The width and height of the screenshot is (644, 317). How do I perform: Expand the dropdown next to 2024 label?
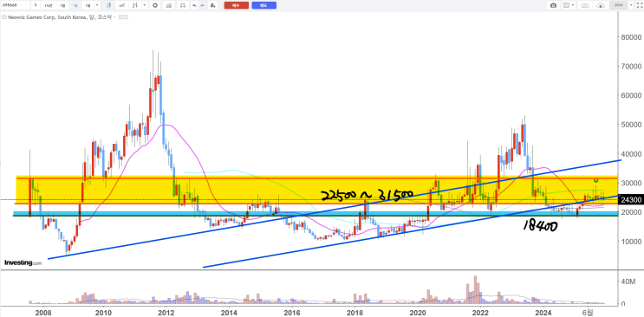(x=630, y=5)
